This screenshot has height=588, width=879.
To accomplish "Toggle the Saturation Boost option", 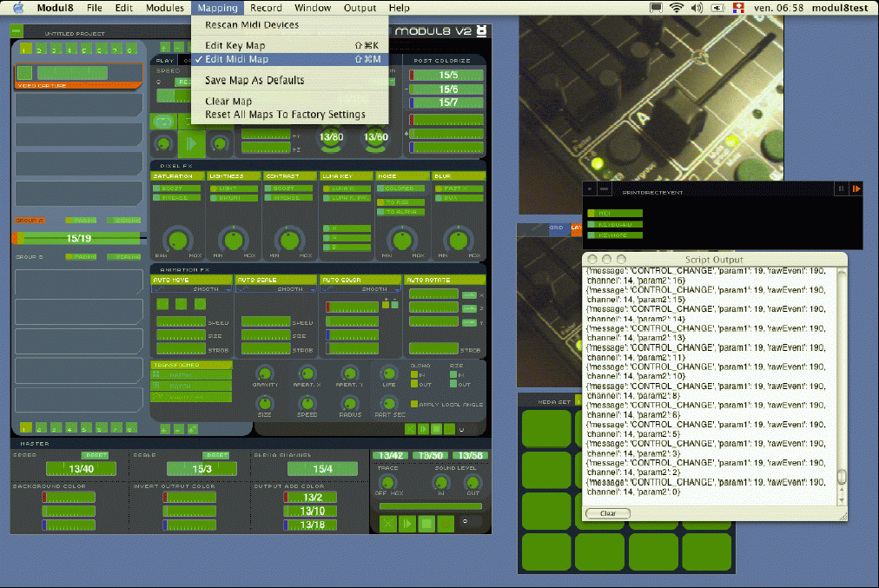I will (176, 188).
